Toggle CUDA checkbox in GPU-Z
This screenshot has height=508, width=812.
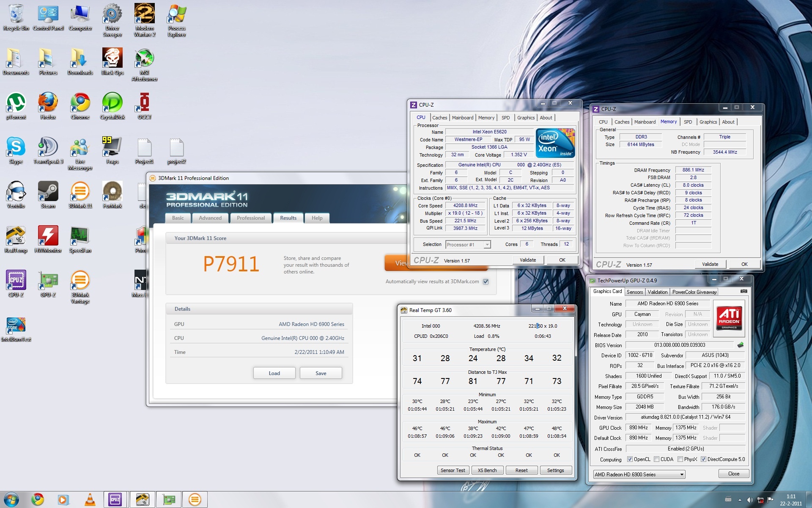click(657, 459)
